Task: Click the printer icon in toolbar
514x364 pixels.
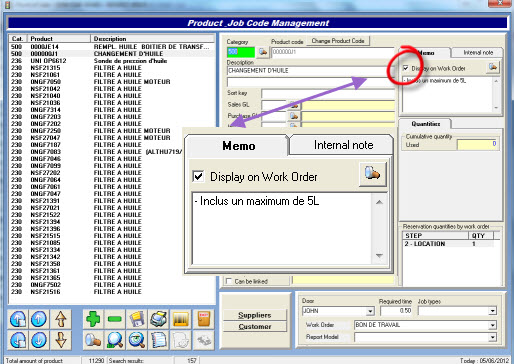Action: tap(159, 319)
